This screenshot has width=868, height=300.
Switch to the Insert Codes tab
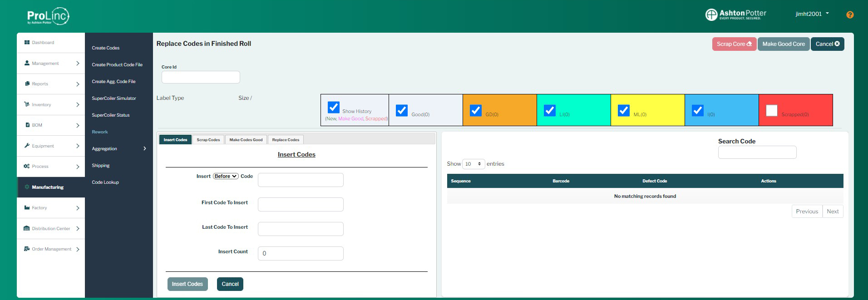click(175, 140)
